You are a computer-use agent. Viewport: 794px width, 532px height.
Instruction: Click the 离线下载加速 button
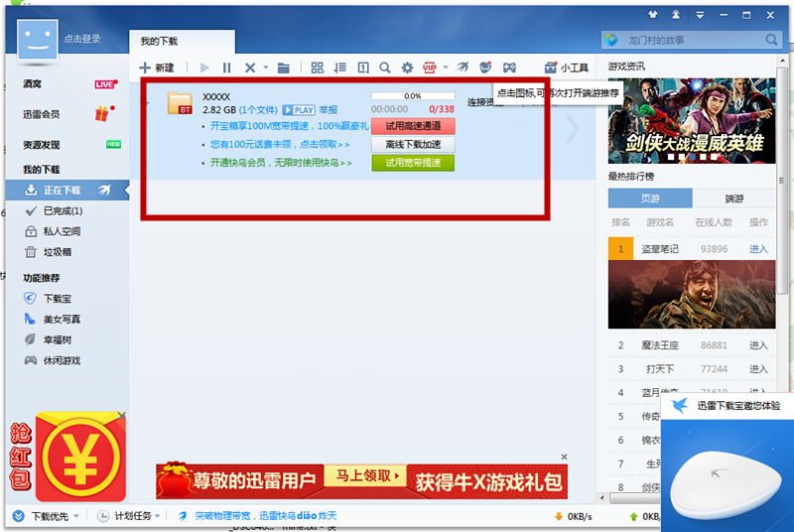413,145
